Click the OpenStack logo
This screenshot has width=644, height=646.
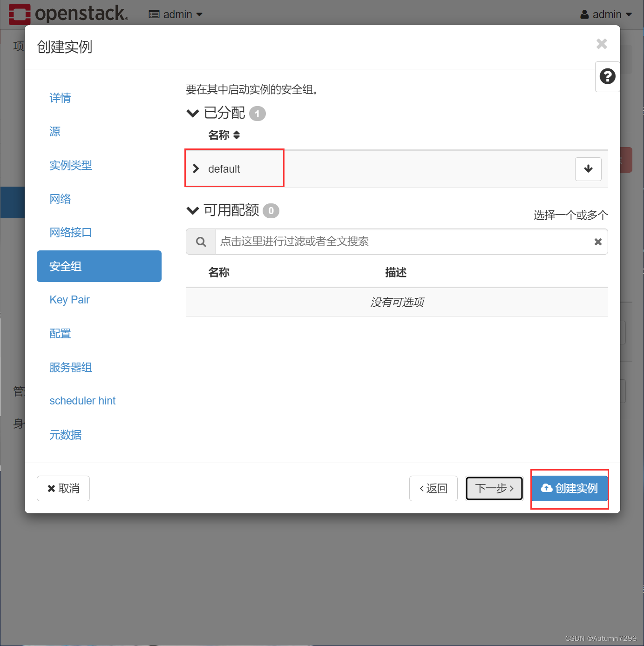68,14
